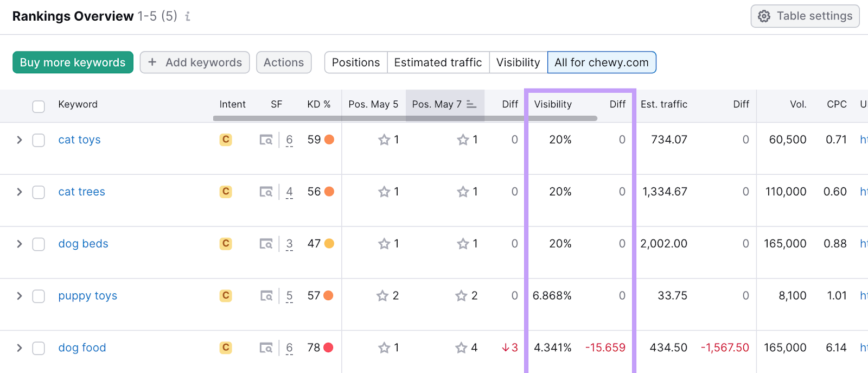Click the Commercial intent badge for dog beds
The height and width of the screenshot is (373, 868).
click(226, 244)
